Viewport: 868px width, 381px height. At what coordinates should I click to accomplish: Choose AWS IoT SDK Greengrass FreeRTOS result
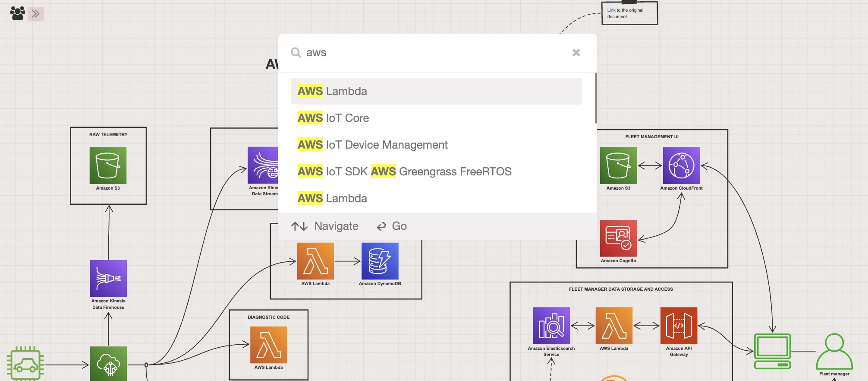(436, 171)
